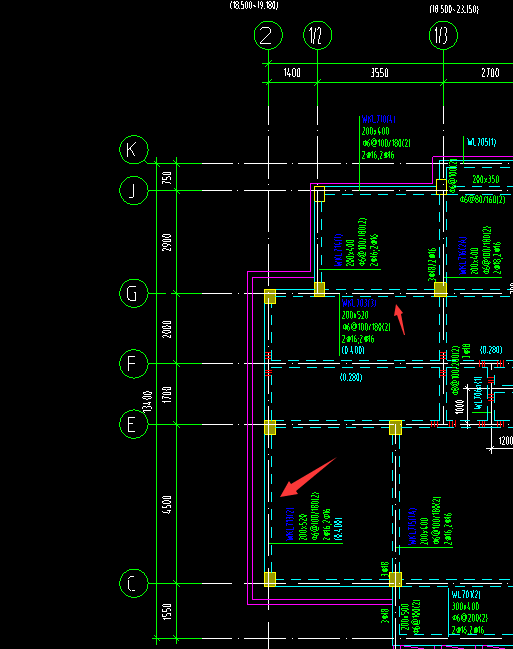Pick the C axis bubble
This screenshot has height=649, width=513.
pyautogui.click(x=134, y=584)
